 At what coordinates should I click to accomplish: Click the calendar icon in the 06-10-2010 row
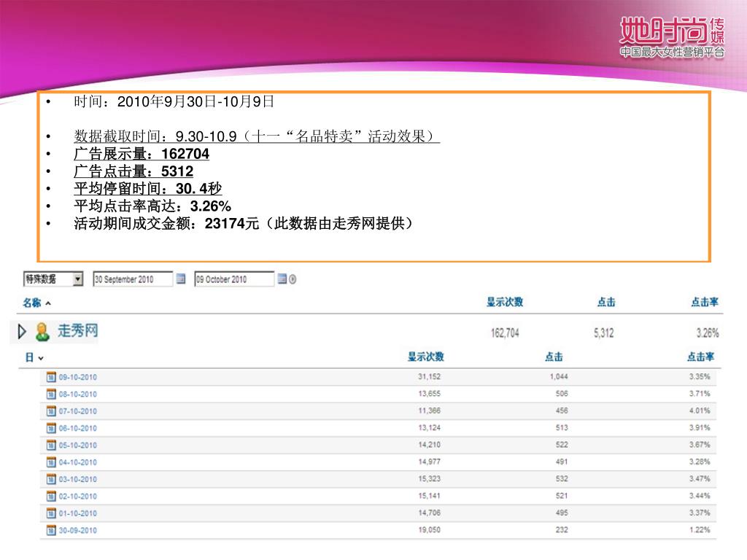(x=51, y=428)
